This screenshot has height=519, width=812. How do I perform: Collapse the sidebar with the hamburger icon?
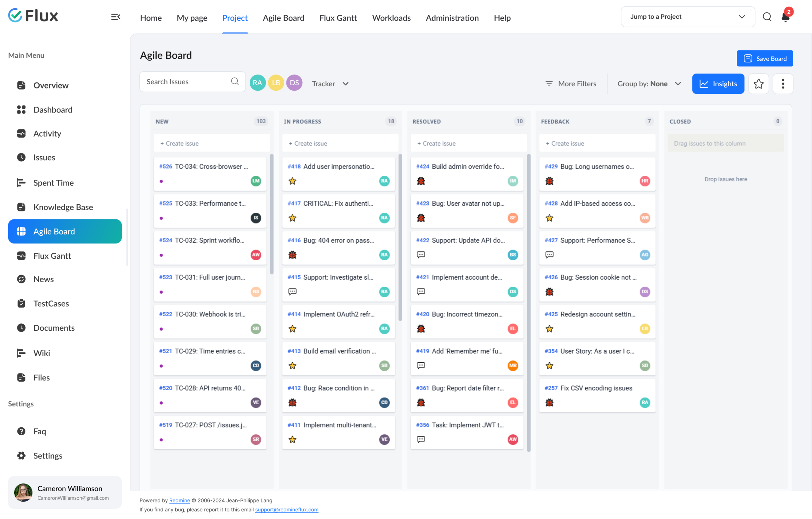pos(116,17)
